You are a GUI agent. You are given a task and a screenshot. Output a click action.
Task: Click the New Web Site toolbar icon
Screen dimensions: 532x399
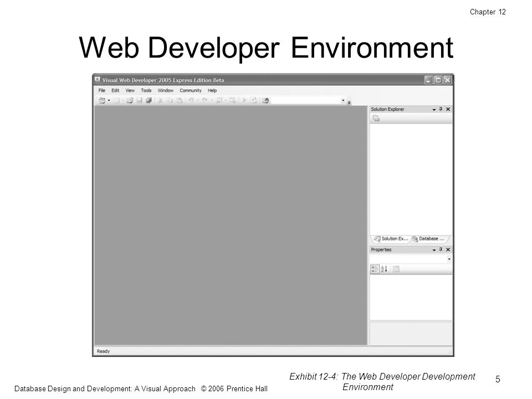click(102, 100)
